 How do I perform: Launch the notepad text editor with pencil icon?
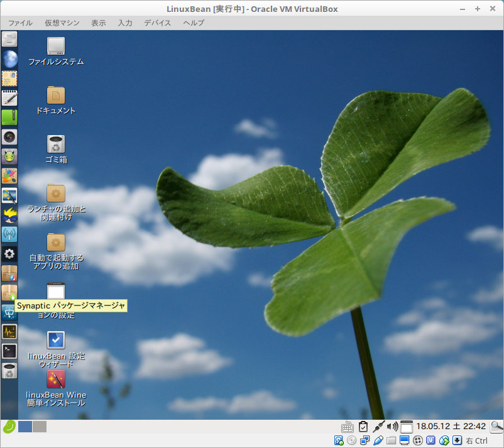pos(9,97)
